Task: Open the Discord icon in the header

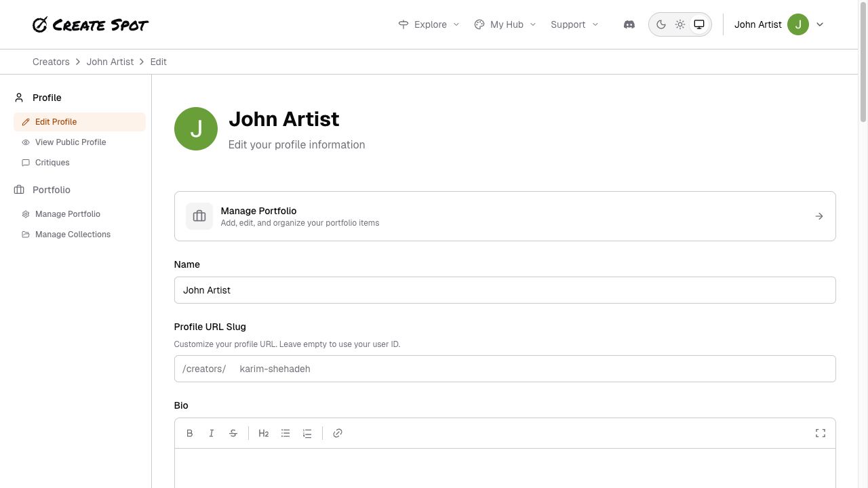Action: (629, 24)
